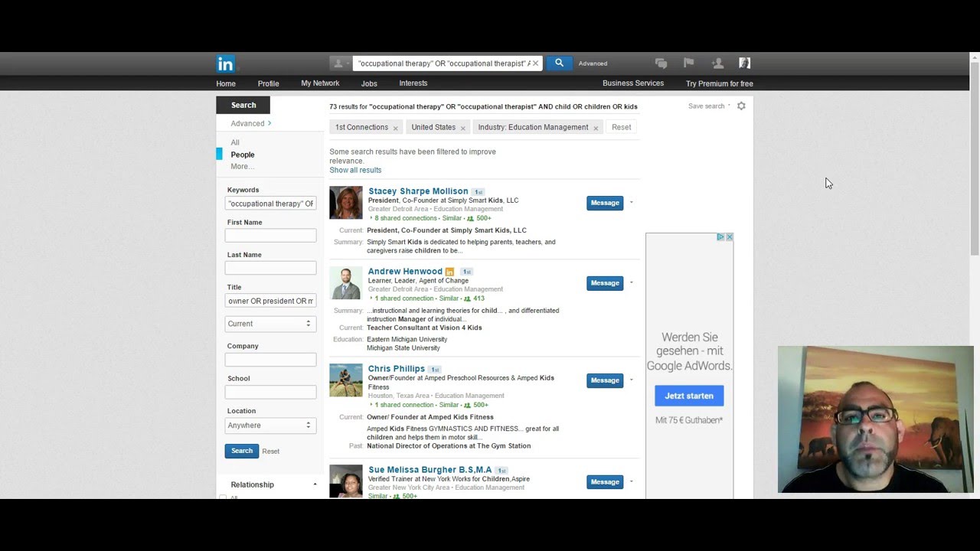The height and width of the screenshot is (551, 980).
Task: Select People search type
Action: point(243,155)
